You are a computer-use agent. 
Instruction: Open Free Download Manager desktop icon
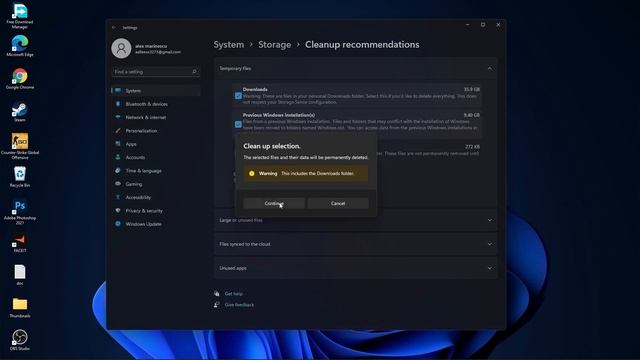coord(20,16)
